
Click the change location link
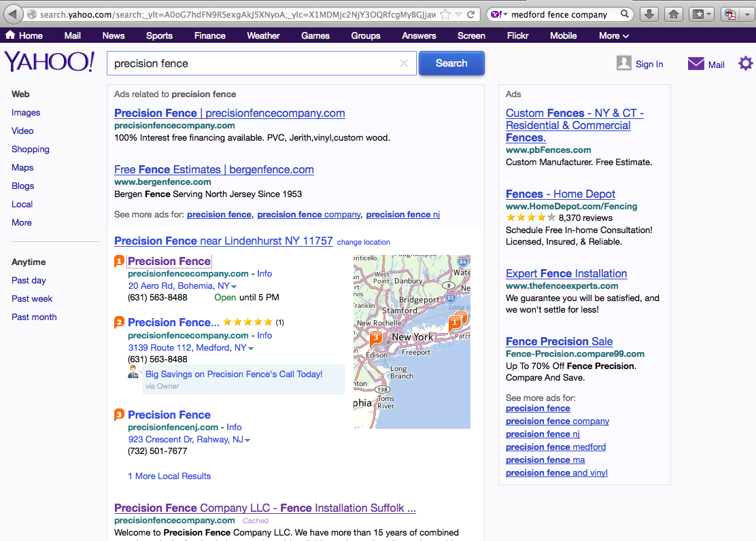coord(363,242)
